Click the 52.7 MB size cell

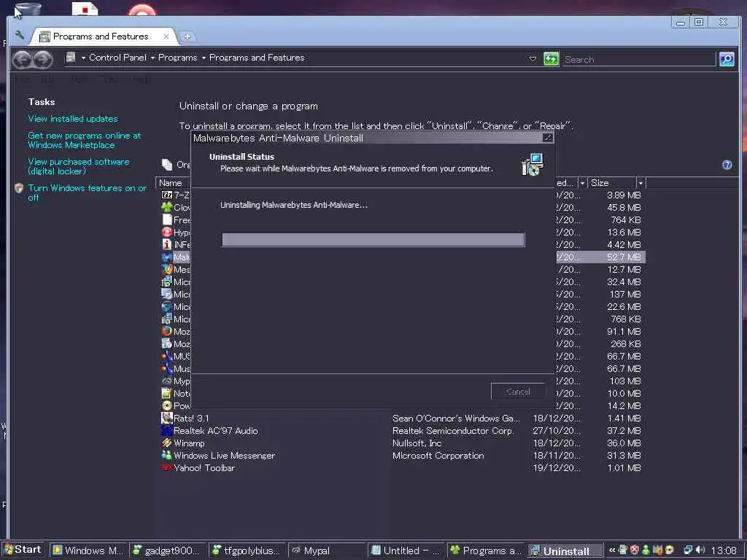coord(624,257)
